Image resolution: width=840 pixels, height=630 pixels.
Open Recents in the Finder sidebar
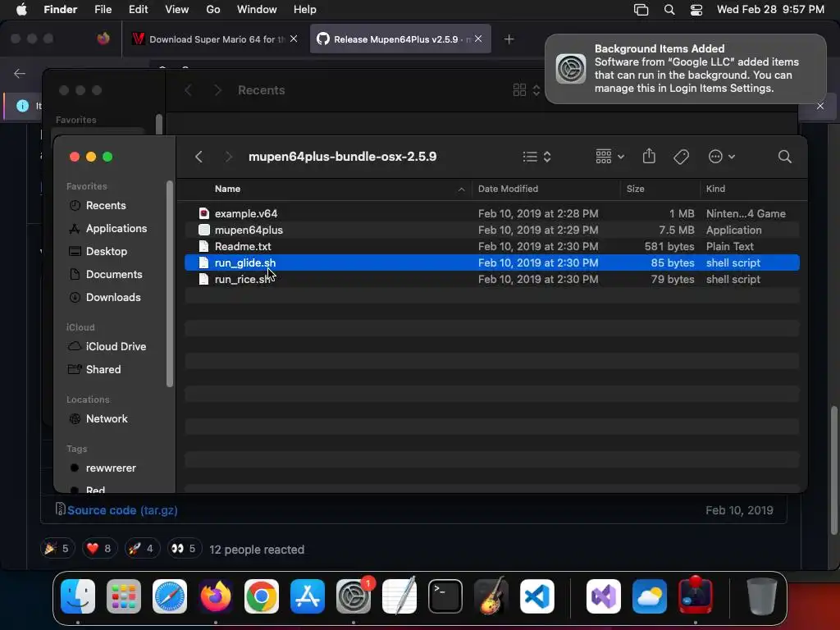(105, 205)
